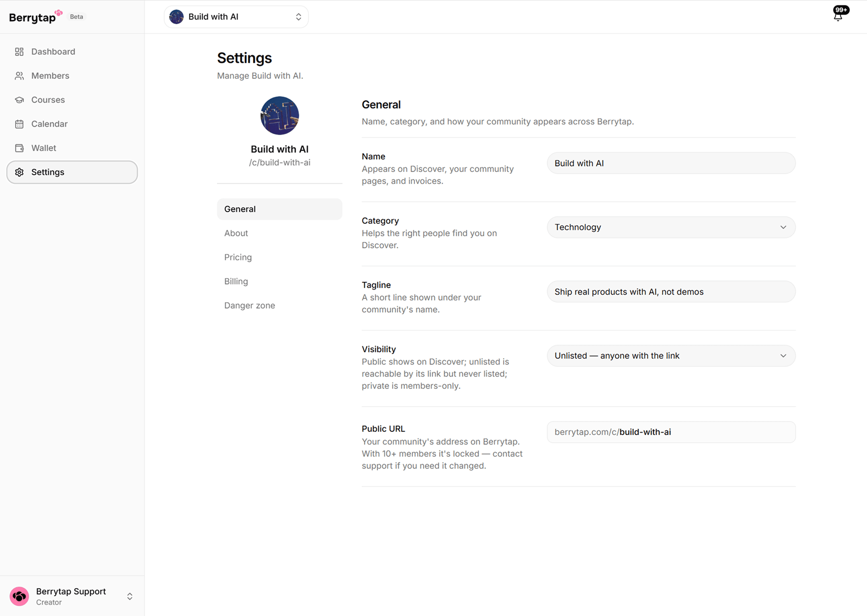
Task: Click the Settings page heading
Action: (244, 58)
